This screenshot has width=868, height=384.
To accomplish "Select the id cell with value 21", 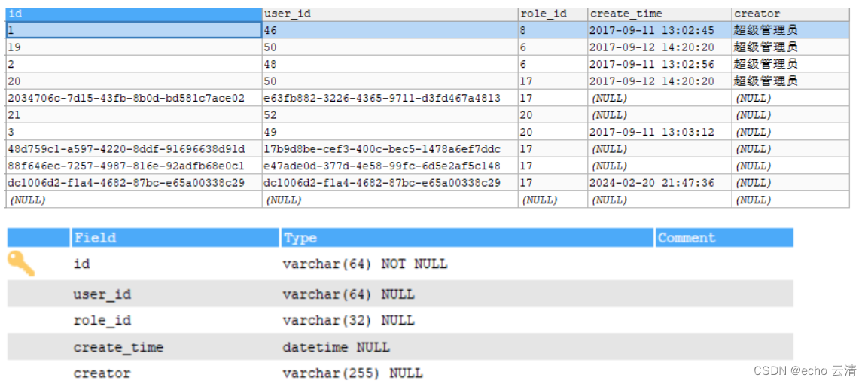I will (x=133, y=115).
